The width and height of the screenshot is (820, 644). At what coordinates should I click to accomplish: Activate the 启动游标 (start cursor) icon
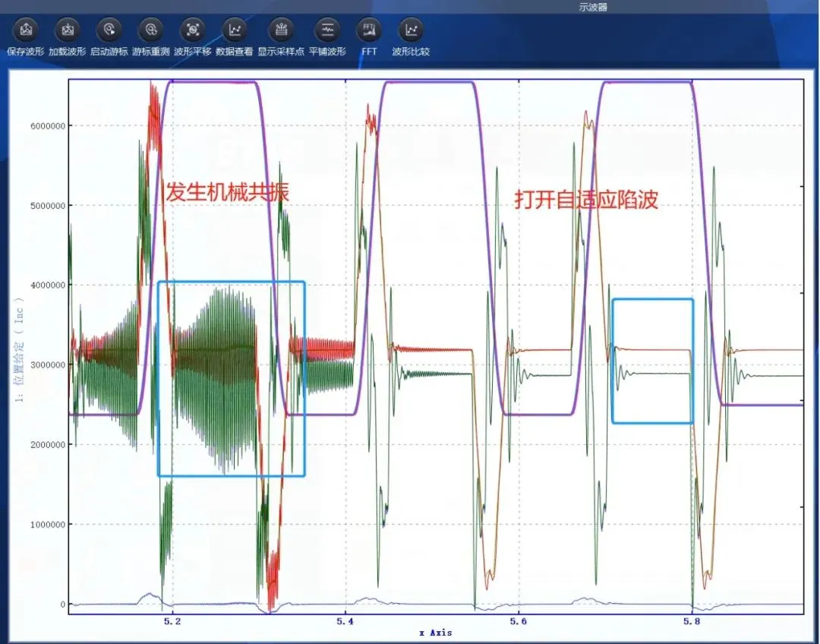(109, 30)
